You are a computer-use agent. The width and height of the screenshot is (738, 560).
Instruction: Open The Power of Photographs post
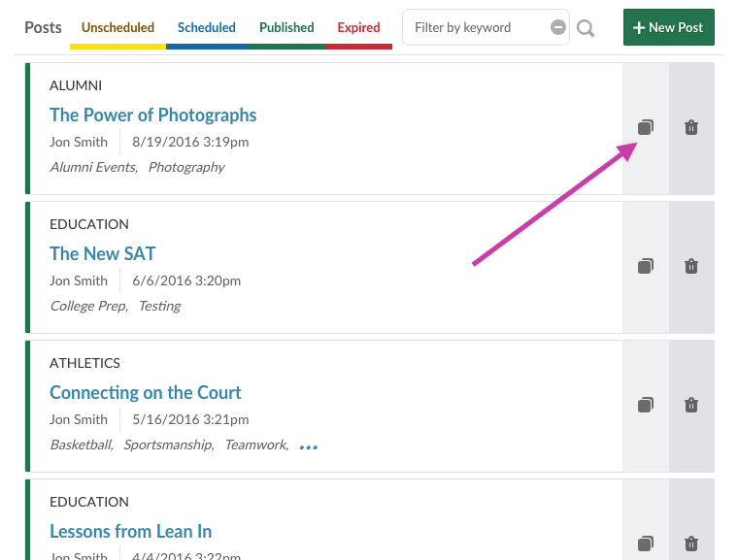[x=153, y=115]
